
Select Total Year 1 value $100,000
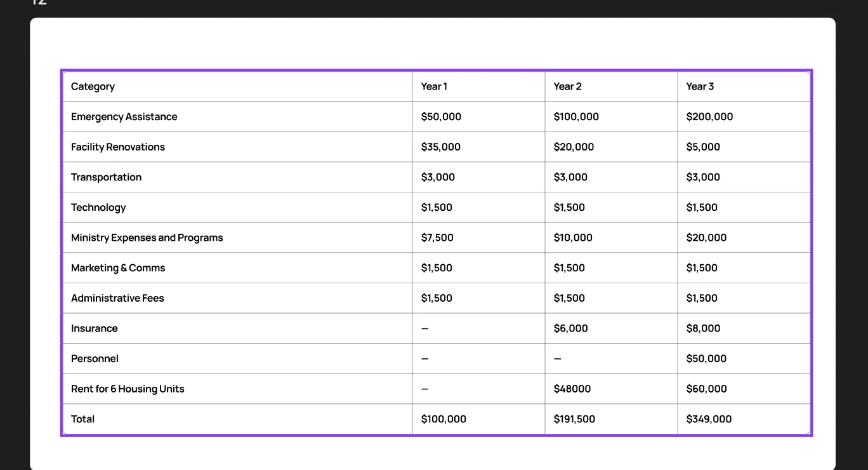pyautogui.click(x=444, y=419)
